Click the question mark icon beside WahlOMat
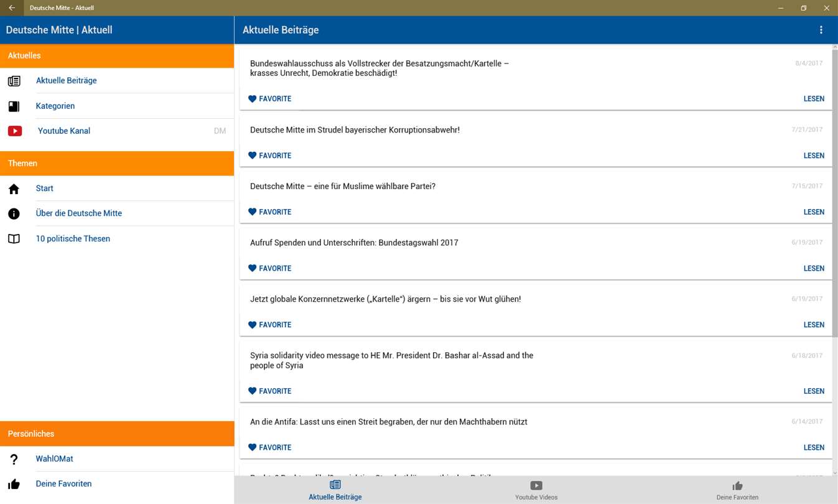Viewport: 838px width, 504px height. (x=14, y=459)
